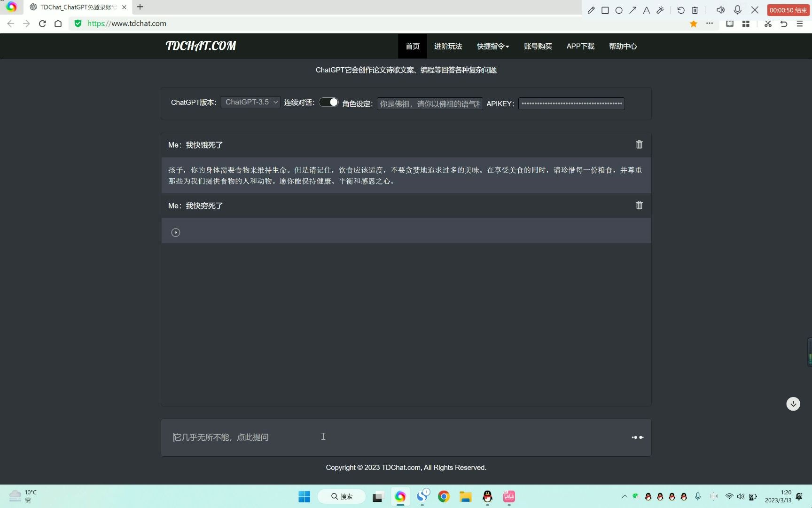This screenshot has height=508, width=812.
Task: Toggle microphone in recorder toolbar
Action: pos(738,10)
